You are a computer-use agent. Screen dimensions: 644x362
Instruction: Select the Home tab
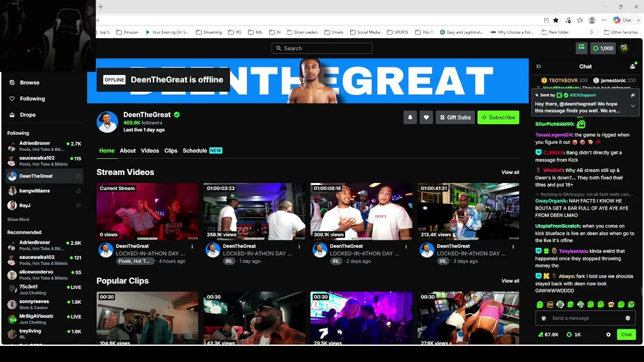(107, 151)
